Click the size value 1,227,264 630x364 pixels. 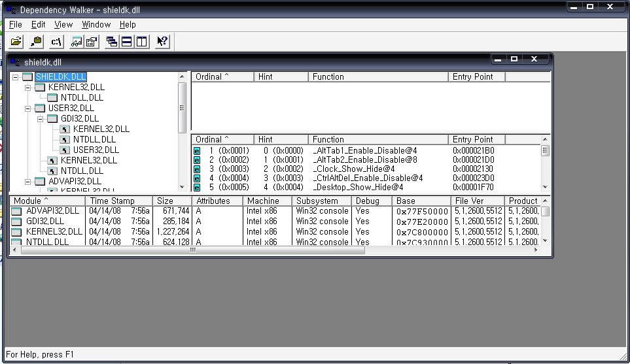(173, 231)
